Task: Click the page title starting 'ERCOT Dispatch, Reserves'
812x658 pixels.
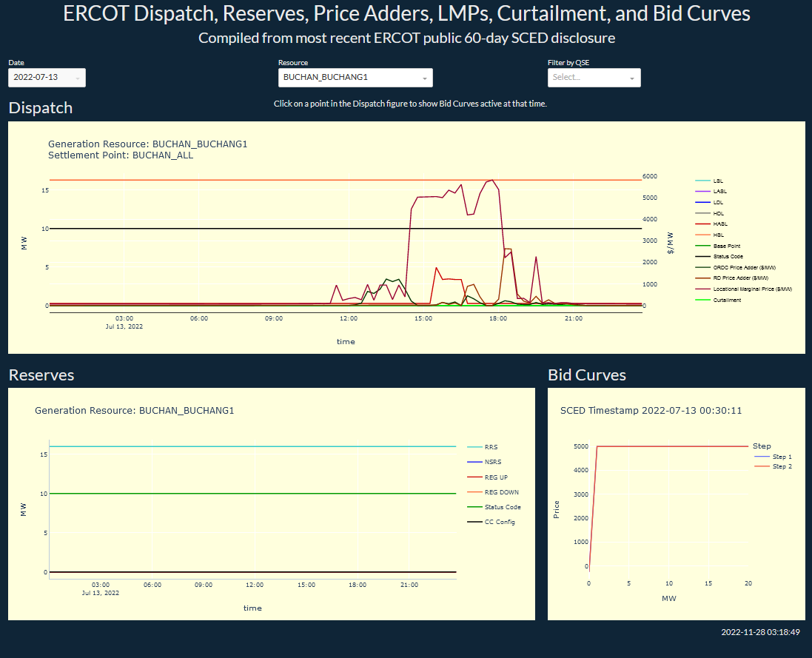Action: coord(406,14)
